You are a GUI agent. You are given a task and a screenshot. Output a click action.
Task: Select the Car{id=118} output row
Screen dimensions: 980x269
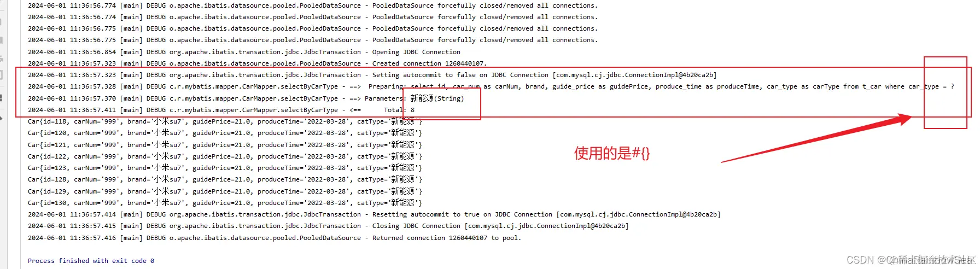click(225, 121)
